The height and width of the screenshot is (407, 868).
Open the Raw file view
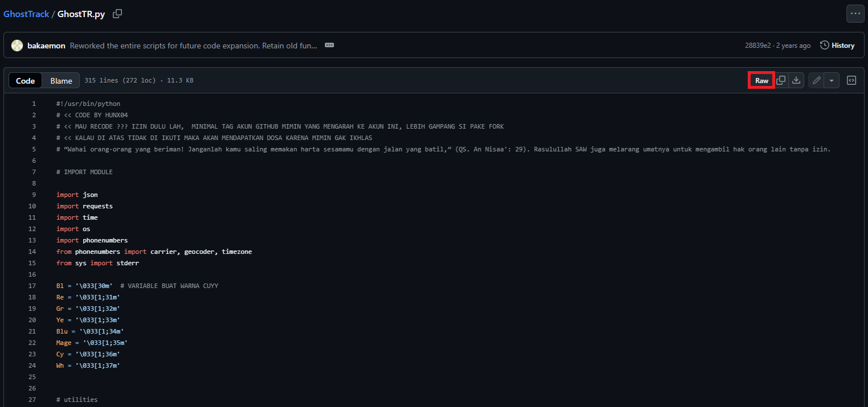[x=761, y=81]
